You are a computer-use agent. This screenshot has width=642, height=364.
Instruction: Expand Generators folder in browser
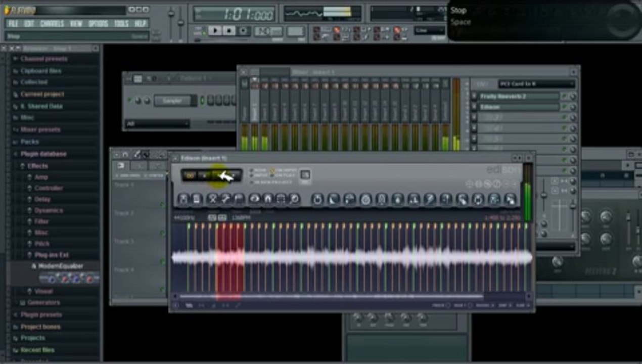[43, 302]
